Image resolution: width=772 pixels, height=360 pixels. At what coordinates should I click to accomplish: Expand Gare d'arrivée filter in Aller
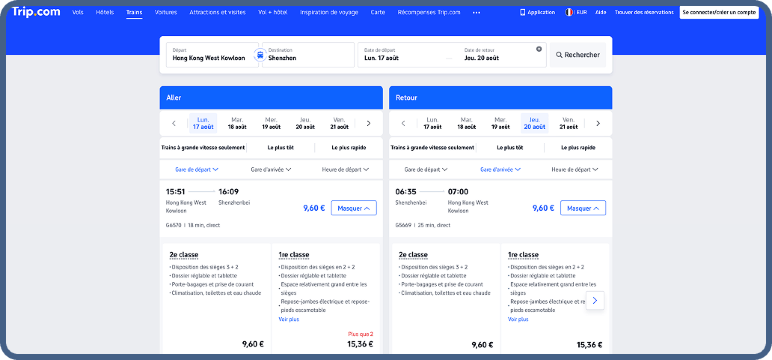[x=271, y=169]
